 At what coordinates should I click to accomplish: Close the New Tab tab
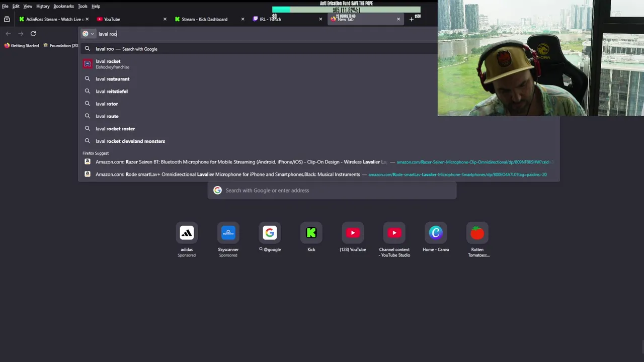click(398, 19)
